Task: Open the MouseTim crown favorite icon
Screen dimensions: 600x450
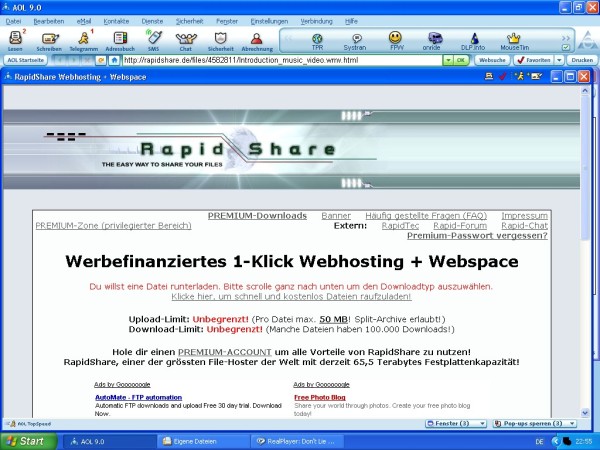Action: pyautogui.click(x=514, y=41)
